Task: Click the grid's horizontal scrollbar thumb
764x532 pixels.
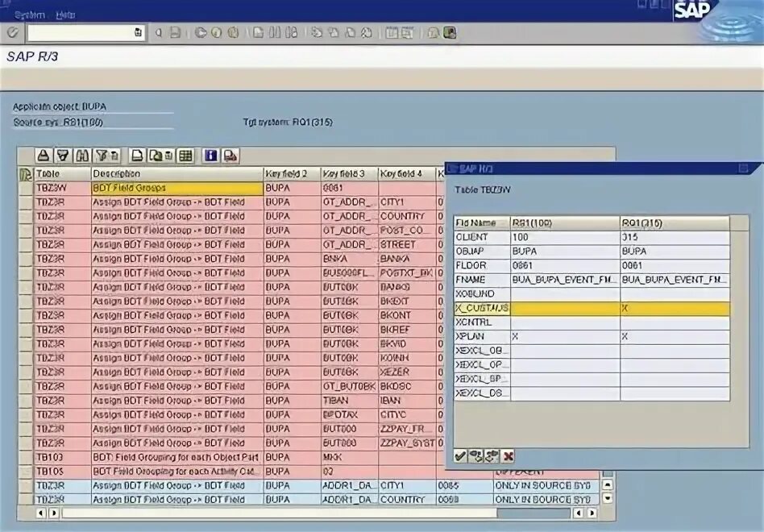Action: coord(280,513)
